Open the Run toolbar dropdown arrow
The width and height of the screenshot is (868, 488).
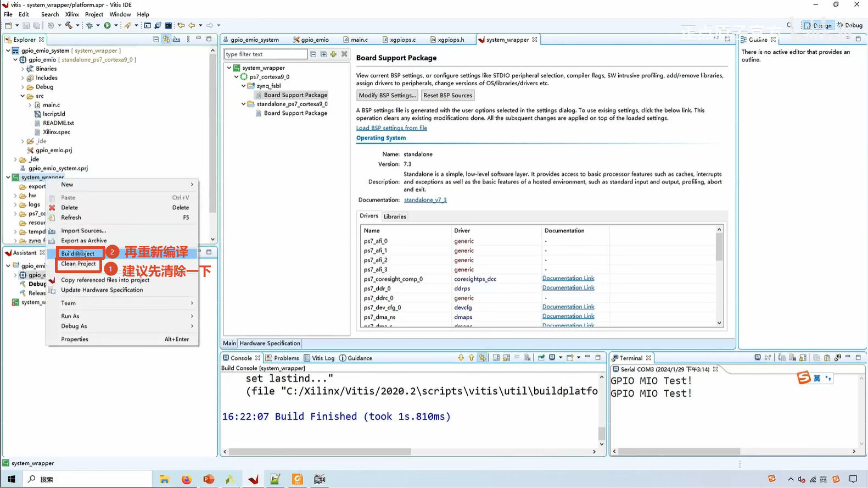(116, 25)
